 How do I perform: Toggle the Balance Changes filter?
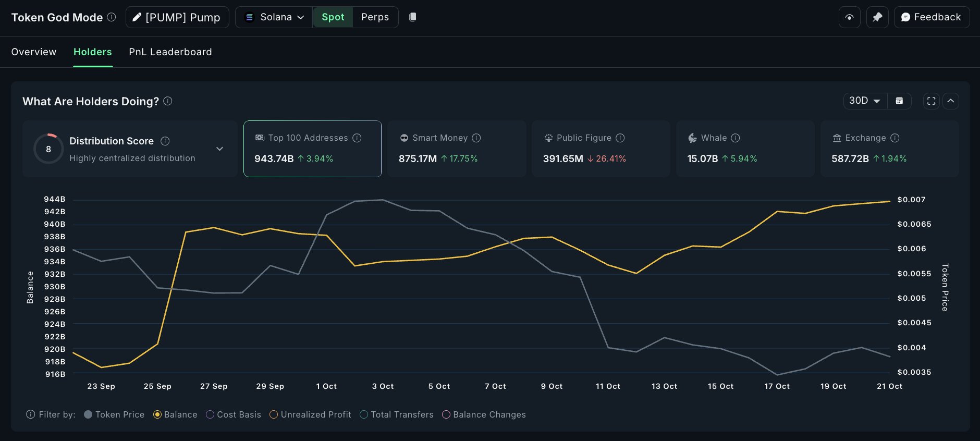446,414
